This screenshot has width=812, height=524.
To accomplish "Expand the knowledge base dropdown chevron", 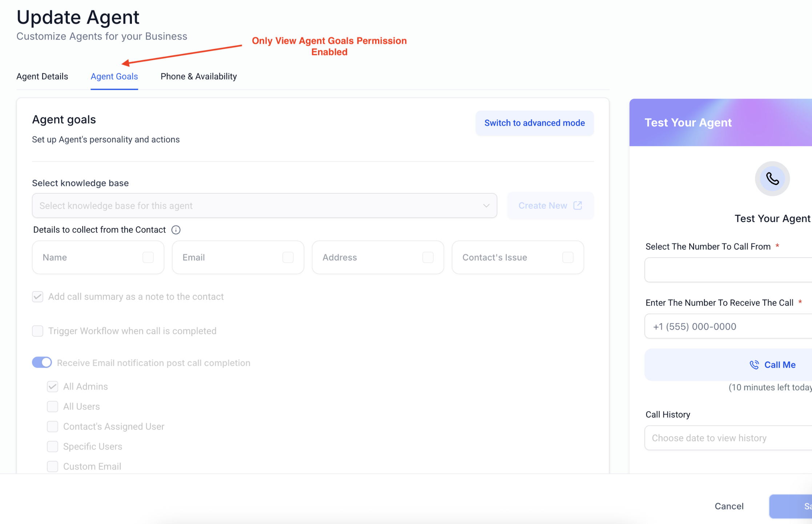I will (486, 206).
